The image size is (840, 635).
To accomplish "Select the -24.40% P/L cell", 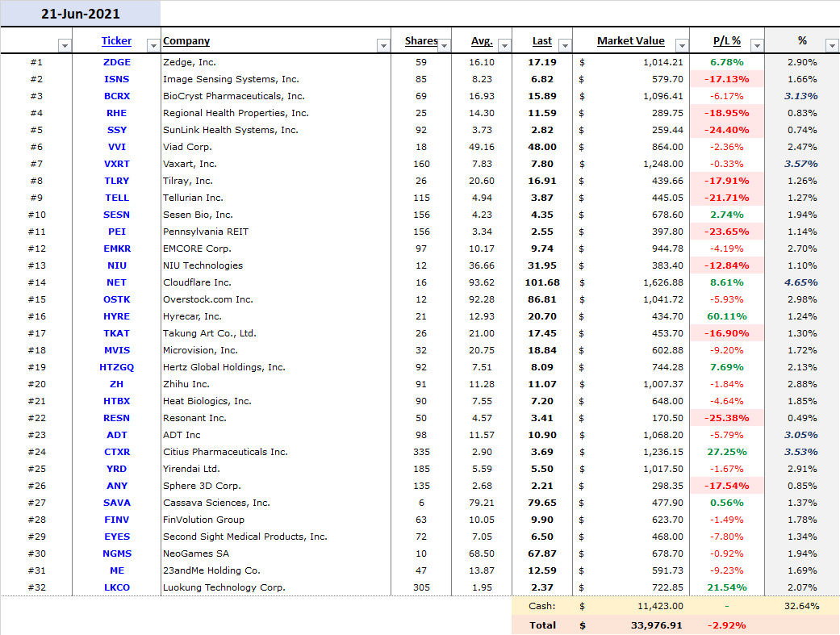I will 727,130.
